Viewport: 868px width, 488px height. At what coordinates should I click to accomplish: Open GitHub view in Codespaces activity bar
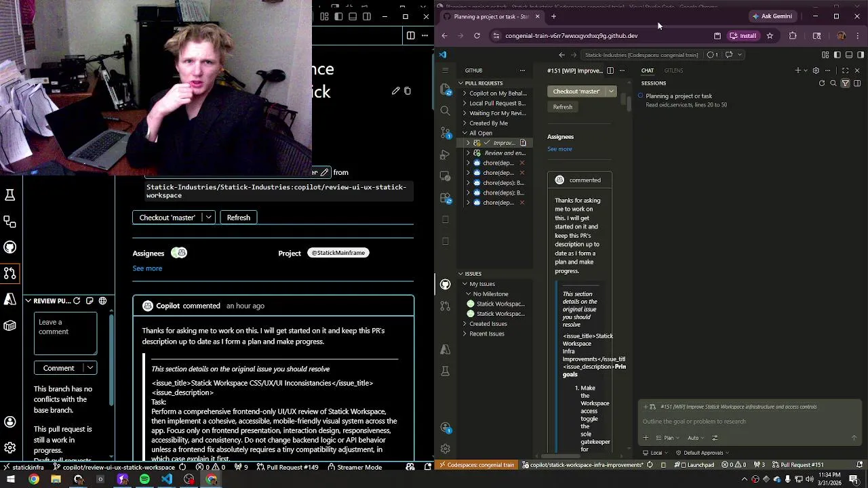445,284
